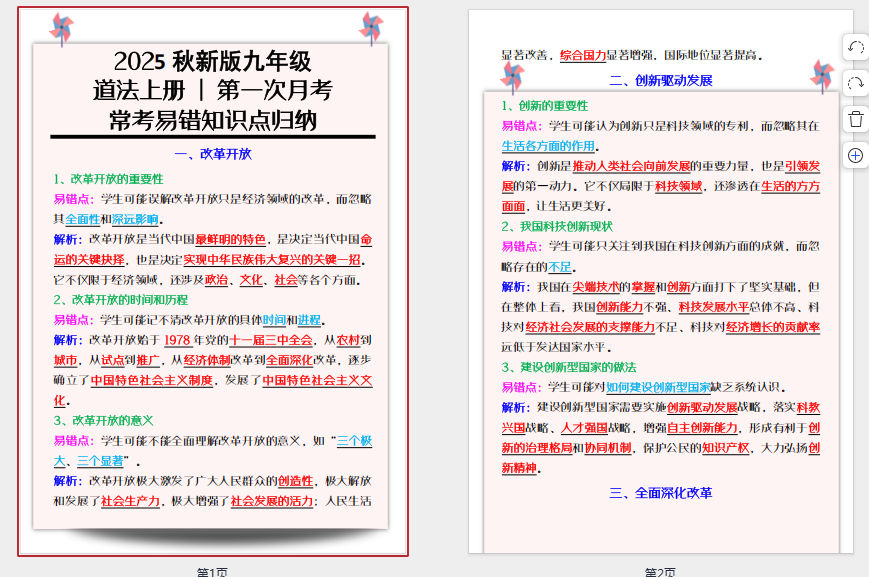Click the 二、创新驱动发展 section heading
The width and height of the screenshot is (869, 577).
click(660, 80)
